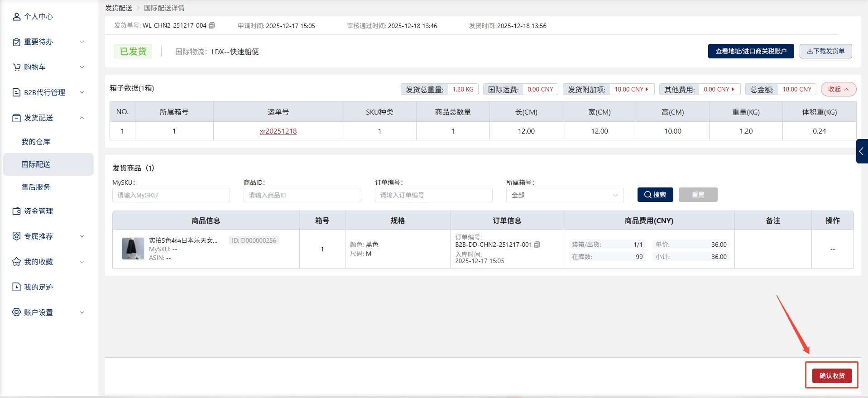Image resolution: width=868 pixels, height=398 pixels.
Task: Click the 在库数 99 value
Action: tap(639, 257)
